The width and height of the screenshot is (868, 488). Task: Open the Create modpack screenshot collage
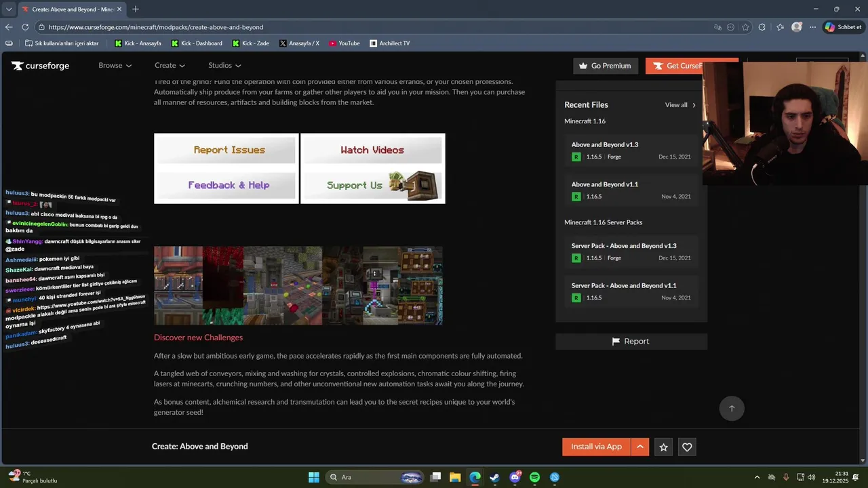(298, 285)
